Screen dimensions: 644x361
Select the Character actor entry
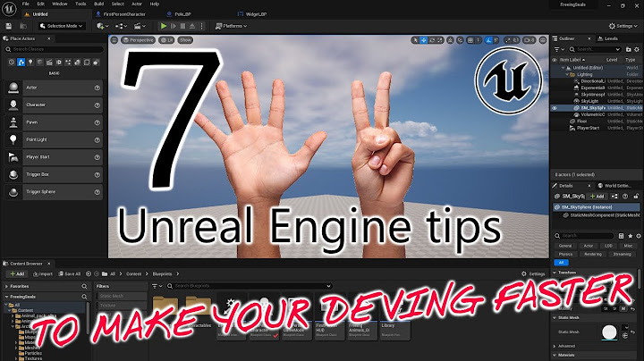pos(54,105)
